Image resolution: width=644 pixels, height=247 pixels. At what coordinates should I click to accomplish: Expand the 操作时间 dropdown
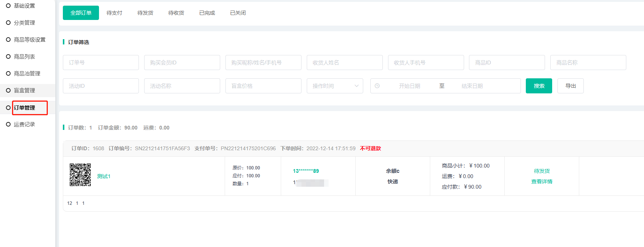point(335,86)
